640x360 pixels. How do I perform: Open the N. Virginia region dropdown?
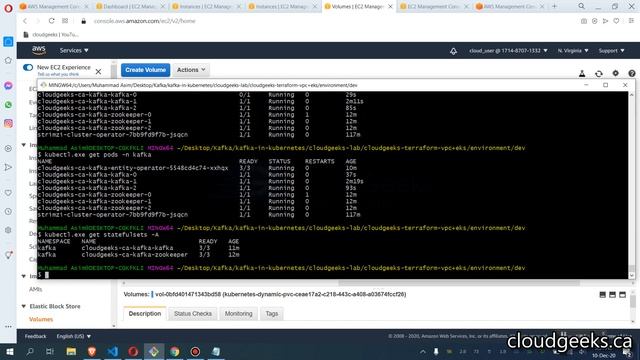coord(573,51)
